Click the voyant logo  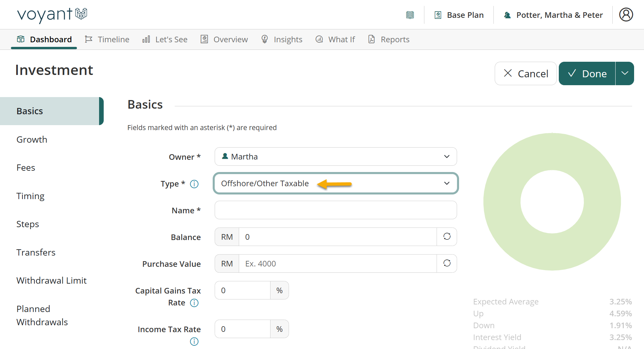tap(52, 15)
